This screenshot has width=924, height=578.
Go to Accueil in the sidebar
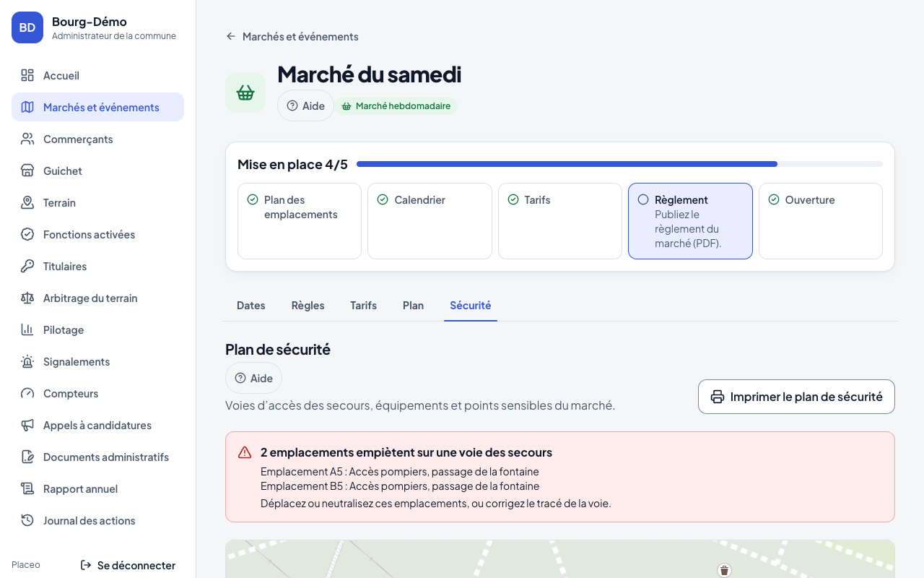tap(97, 75)
